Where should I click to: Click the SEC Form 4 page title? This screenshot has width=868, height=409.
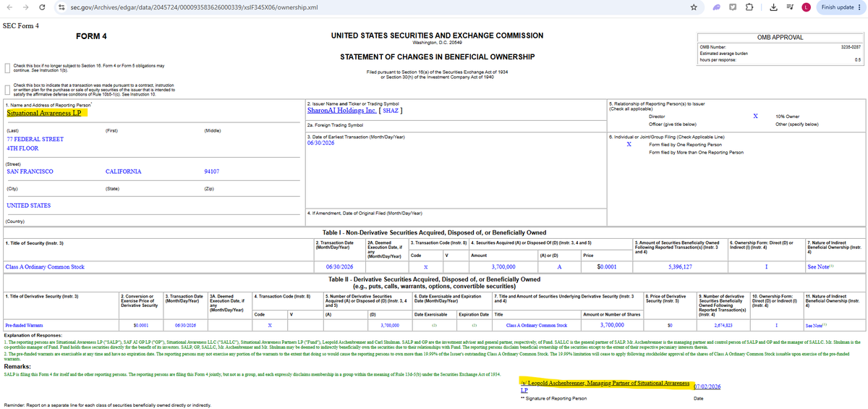point(21,26)
